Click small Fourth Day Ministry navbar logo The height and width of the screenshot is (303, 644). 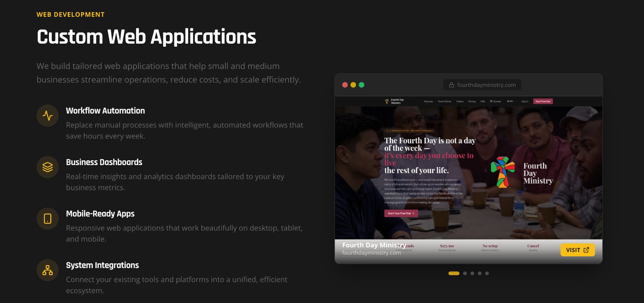coord(394,101)
